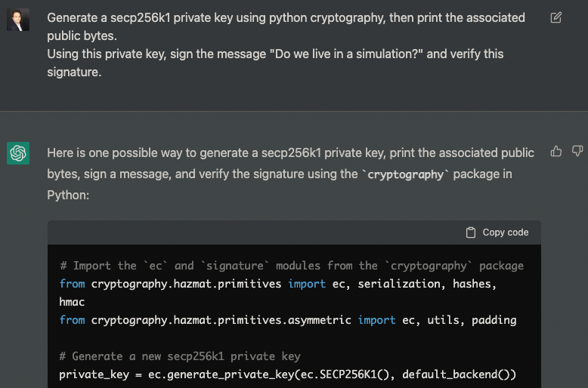Click the inline `cryptography` code word

(x=405, y=174)
